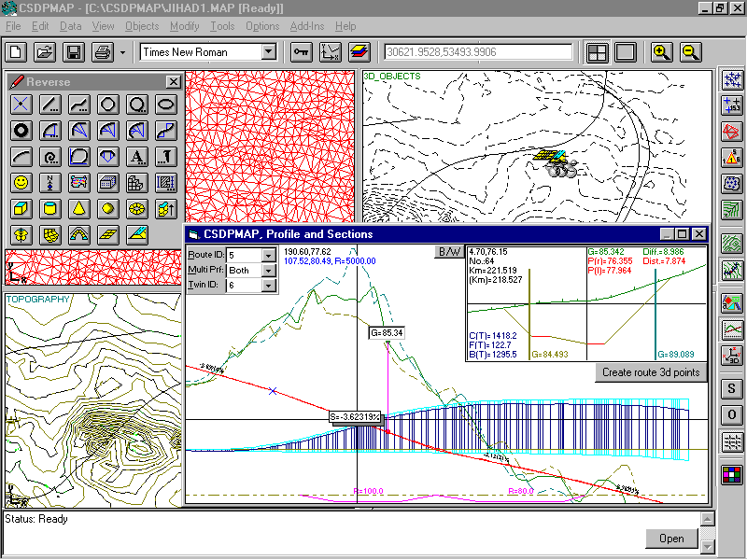Create a yellow 3D sphere object
This screenshot has height=560, width=747.
(x=108, y=208)
